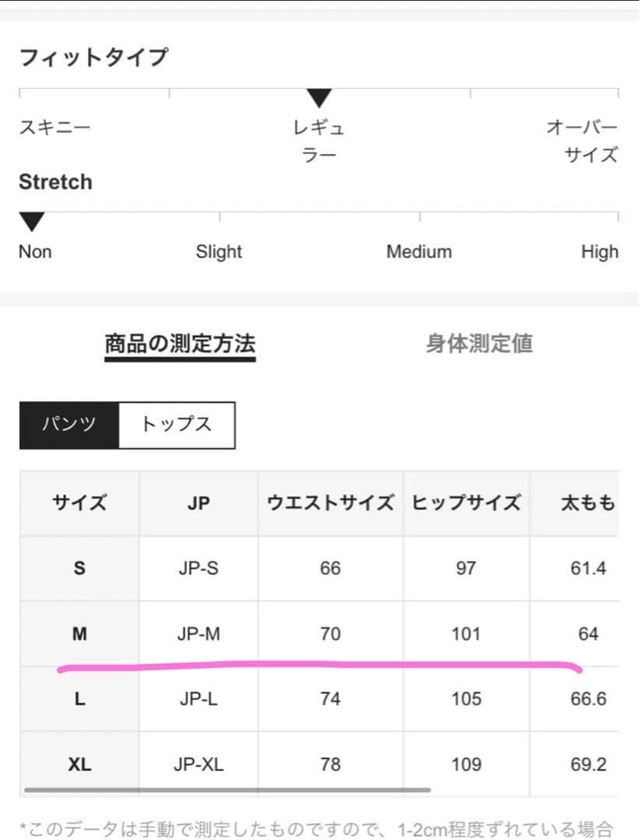Switch to 身体測定値 tab
The image size is (640, 840).
pyautogui.click(x=479, y=344)
